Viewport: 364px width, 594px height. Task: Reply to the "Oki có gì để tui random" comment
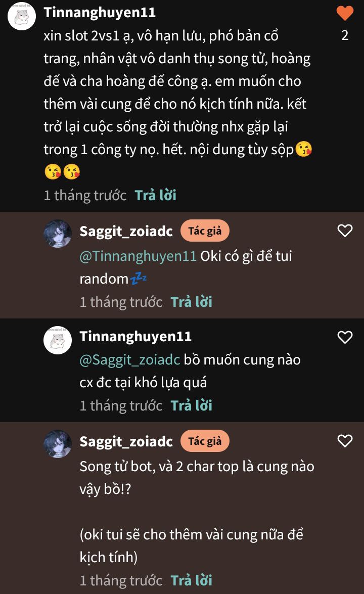[x=191, y=302]
